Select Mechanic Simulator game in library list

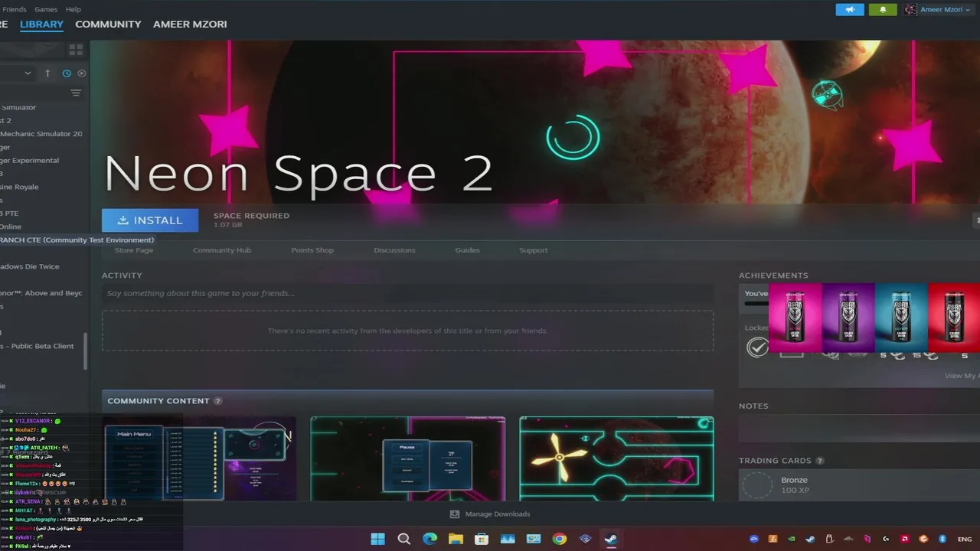tap(41, 134)
